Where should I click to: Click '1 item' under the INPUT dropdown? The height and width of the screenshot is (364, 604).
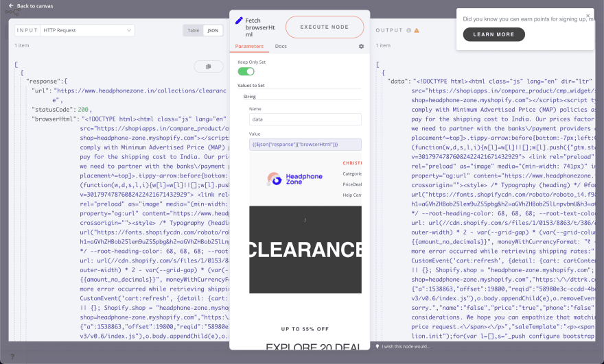point(22,45)
